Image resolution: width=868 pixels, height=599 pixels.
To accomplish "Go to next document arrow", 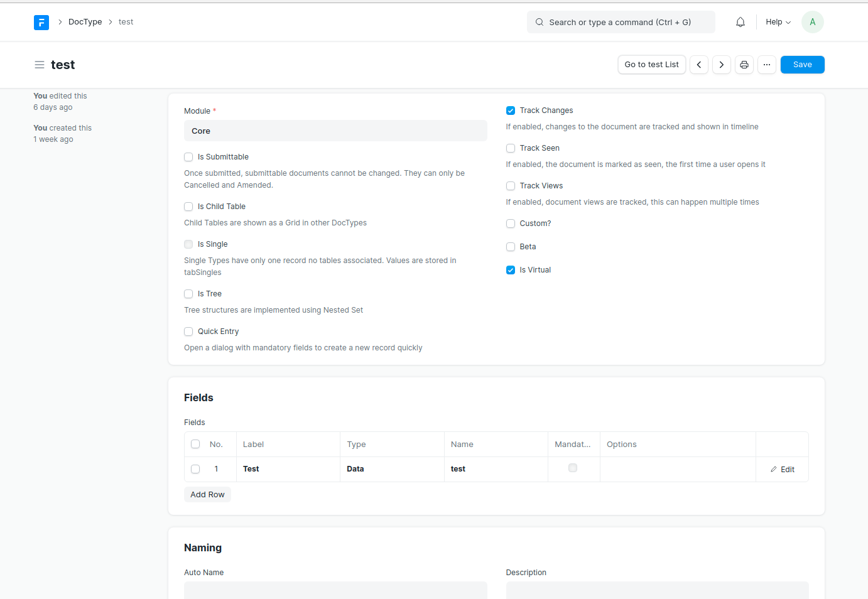I will 722,65.
